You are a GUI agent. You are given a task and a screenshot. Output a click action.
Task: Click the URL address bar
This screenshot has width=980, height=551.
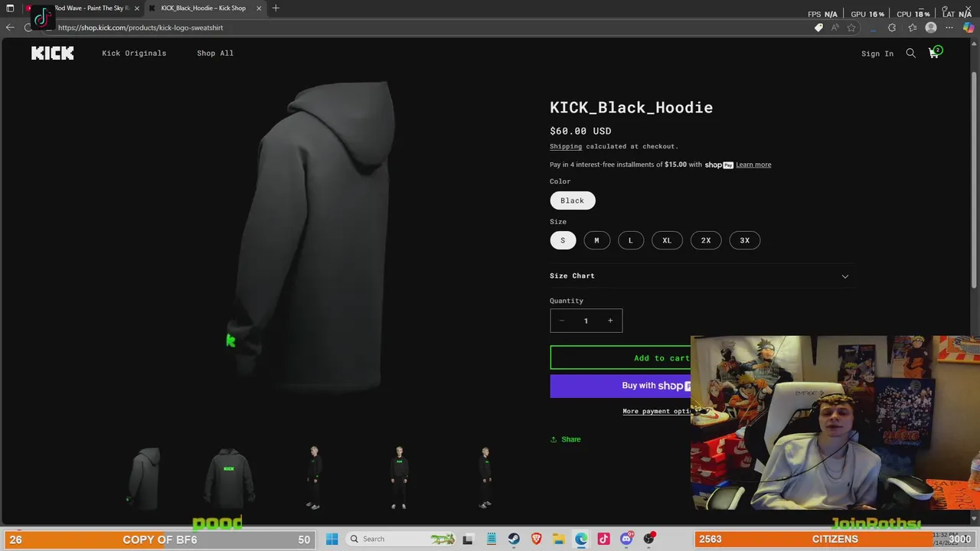coord(429,28)
